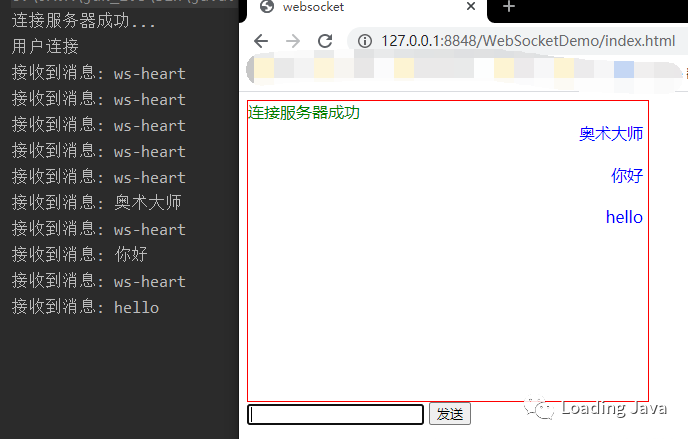
Task: Click the blue hello chat message
Action: [624, 217]
